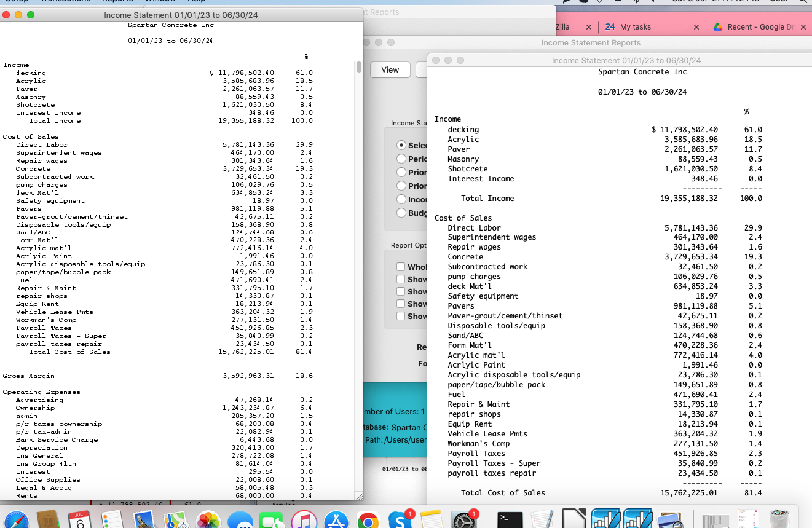Click 'Workman's Comp' in right report
The height and width of the screenshot is (528, 812).
(479, 444)
